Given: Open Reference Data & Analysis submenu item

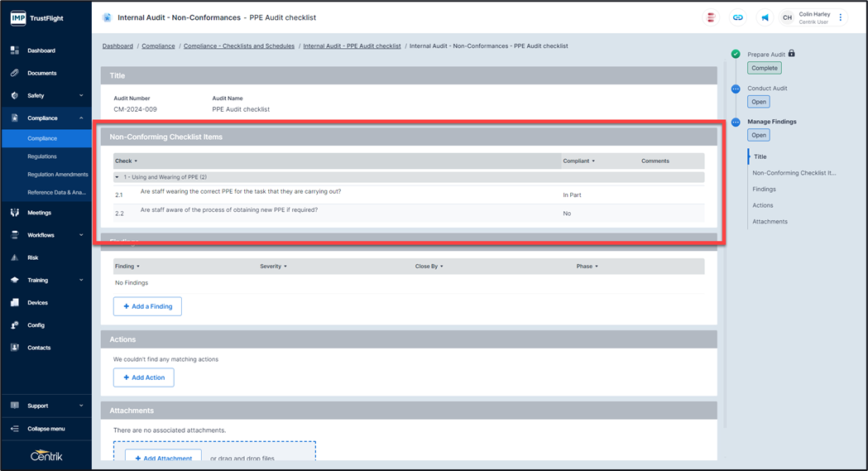Looking at the screenshot, I should 58,192.
